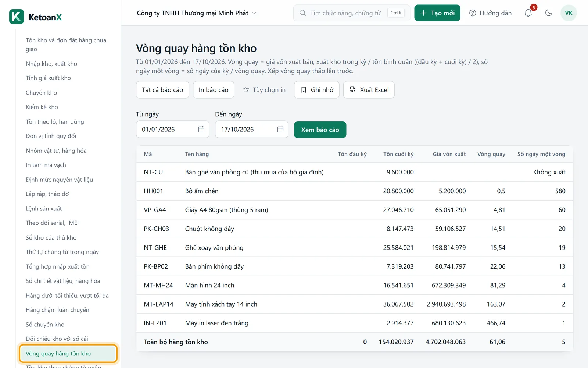Click the Tạo mới button
Screen dimensions: 588x368
pos(437,13)
